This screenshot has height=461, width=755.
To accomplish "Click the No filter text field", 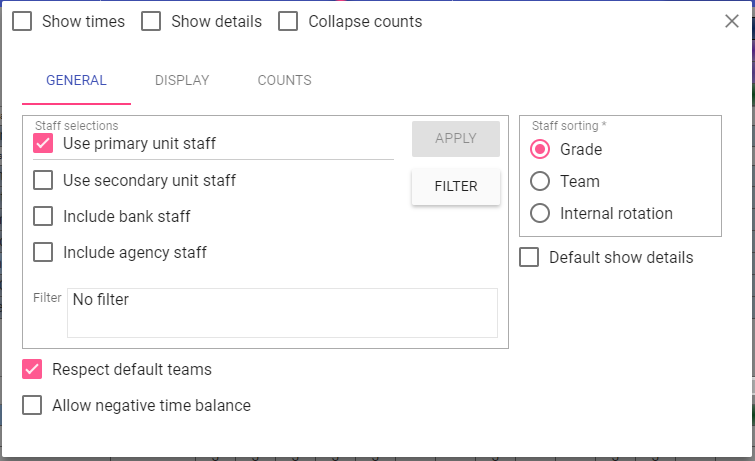I will [282, 313].
